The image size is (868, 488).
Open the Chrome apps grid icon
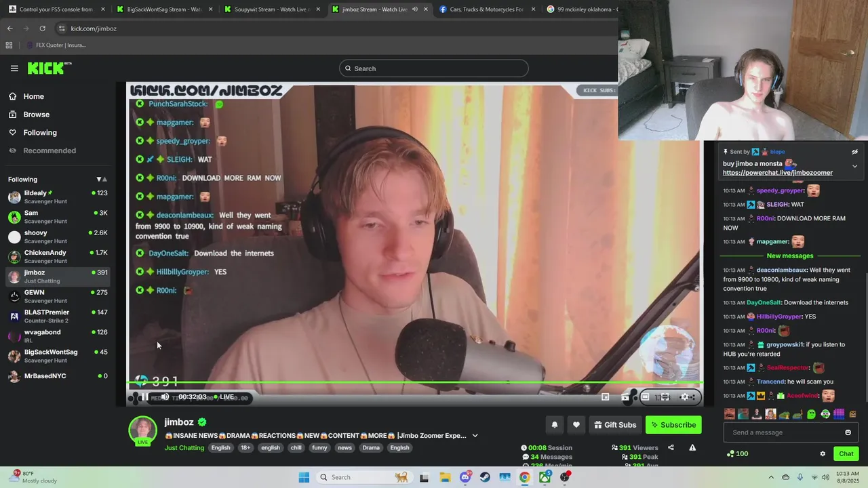9,45
